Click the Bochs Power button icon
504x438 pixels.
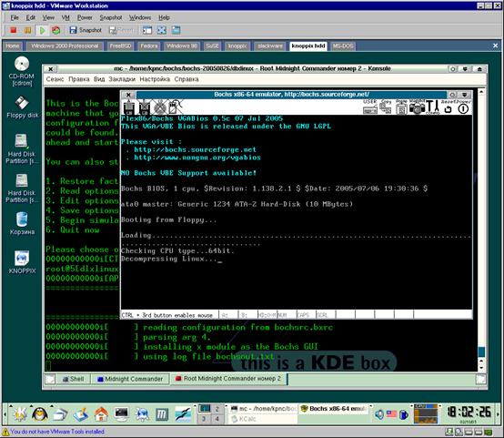[x=463, y=107]
